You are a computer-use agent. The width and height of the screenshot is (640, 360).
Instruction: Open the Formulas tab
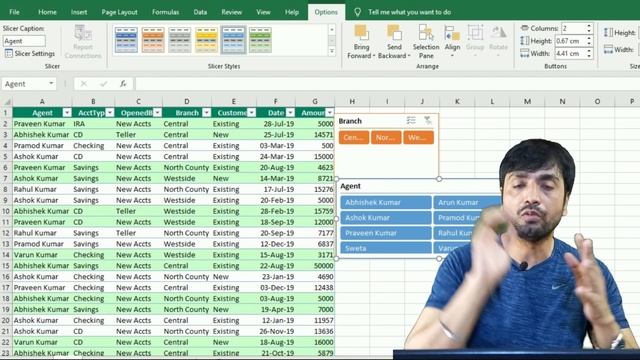pyautogui.click(x=165, y=12)
